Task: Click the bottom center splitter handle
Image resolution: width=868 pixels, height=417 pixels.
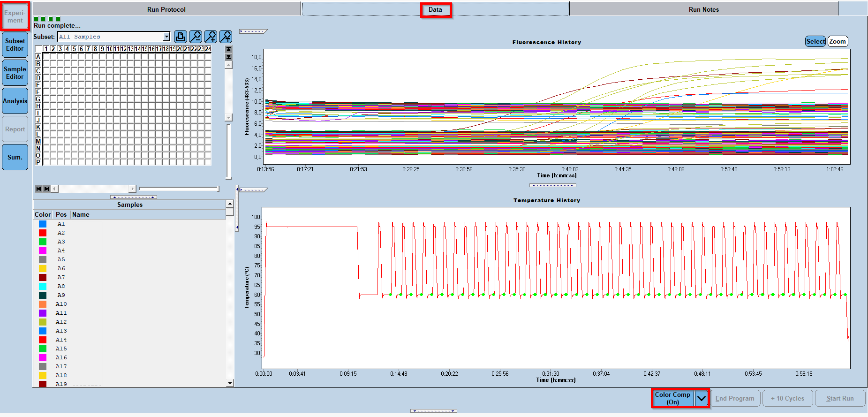Action: coord(434,411)
